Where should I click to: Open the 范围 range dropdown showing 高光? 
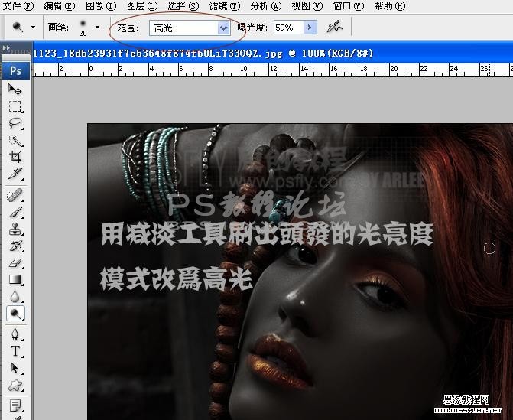point(190,28)
